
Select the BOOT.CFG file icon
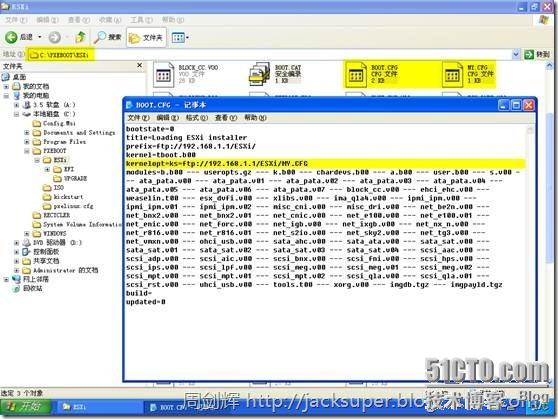click(356, 74)
